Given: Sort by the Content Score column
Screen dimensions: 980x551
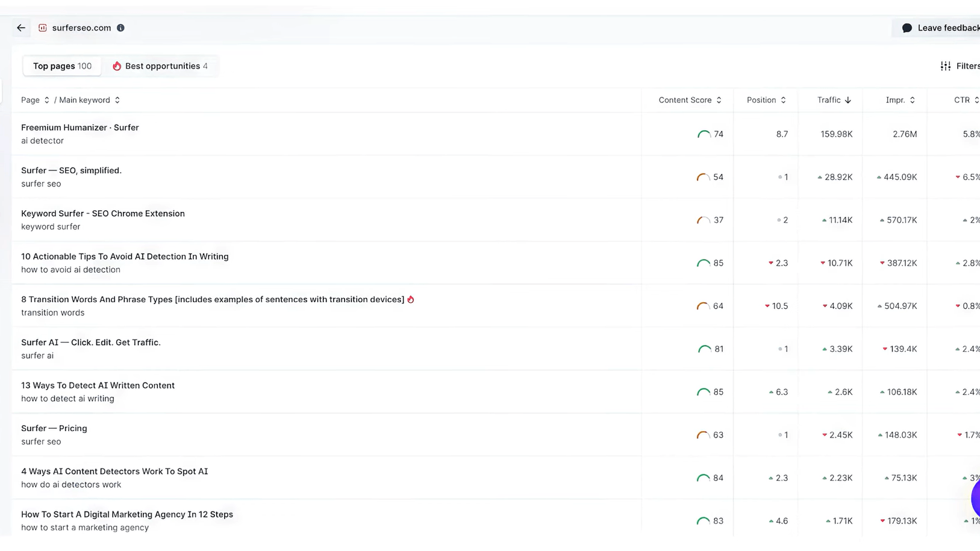Looking at the screenshot, I should pos(690,100).
